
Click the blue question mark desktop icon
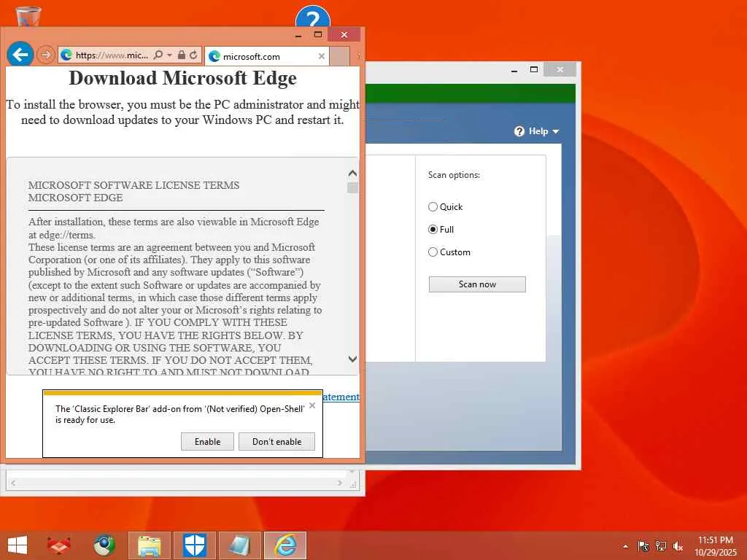click(312, 17)
